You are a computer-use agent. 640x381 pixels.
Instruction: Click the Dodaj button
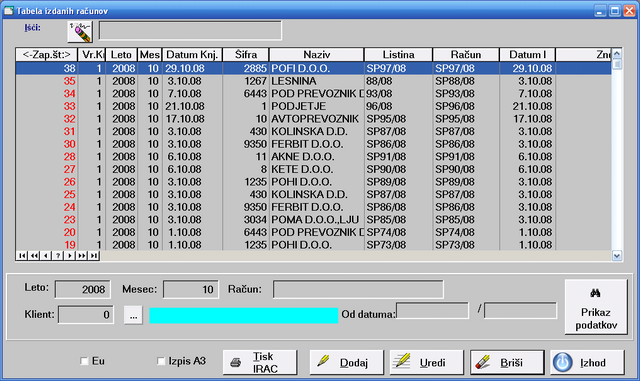tap(347, 362)
